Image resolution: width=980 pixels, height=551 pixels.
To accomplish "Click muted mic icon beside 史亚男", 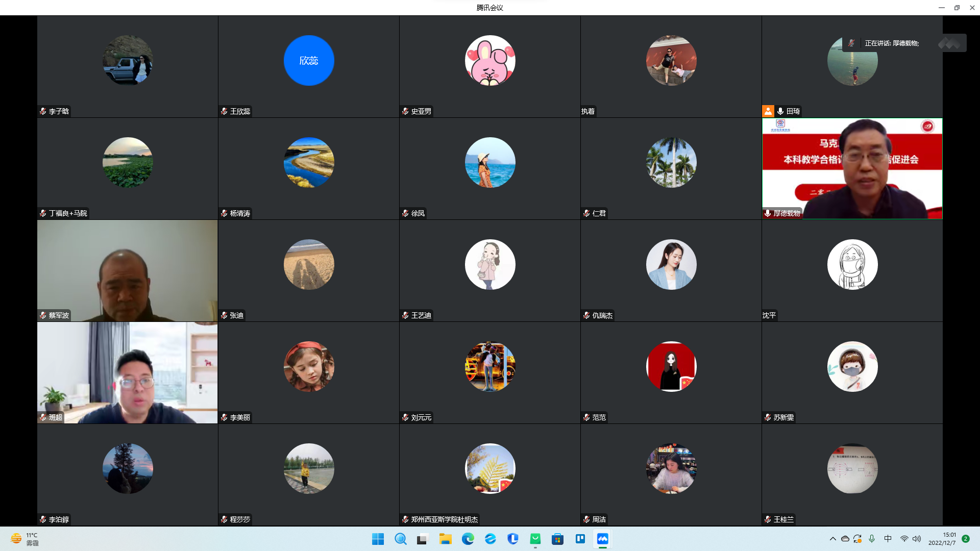I will (405, 111).
